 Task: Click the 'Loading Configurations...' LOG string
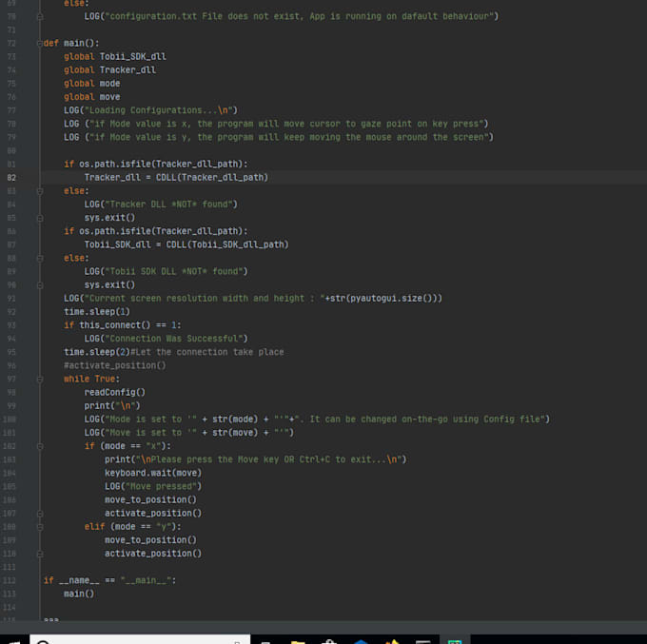tap(159, 110)
